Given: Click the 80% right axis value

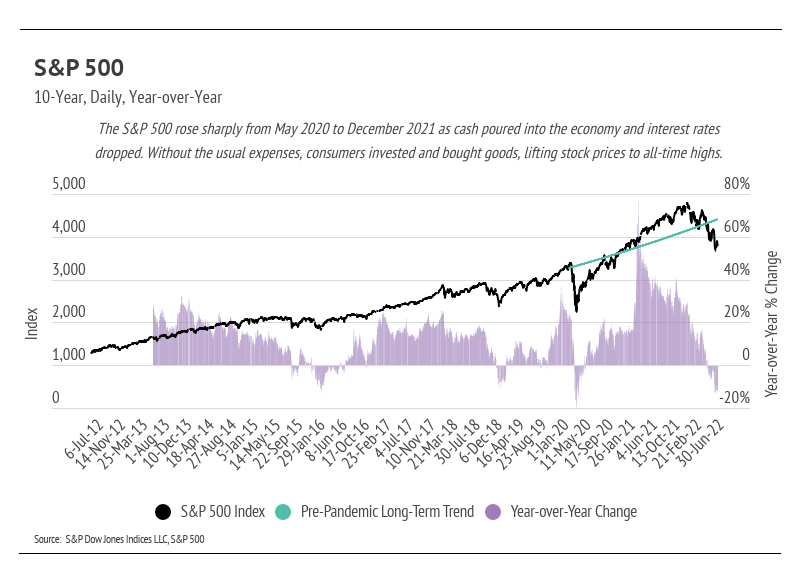Looking at the screenshot, I should [738, 185].
